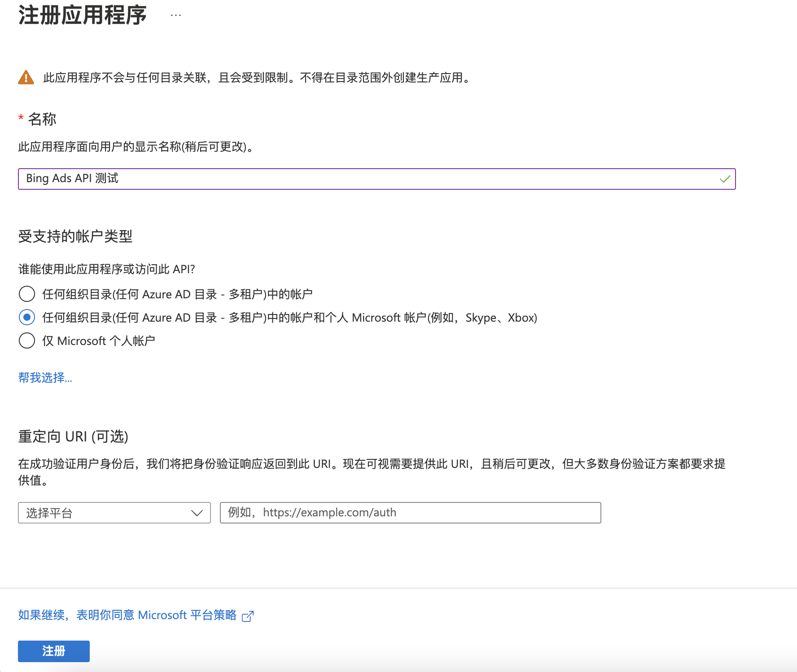Choose the personal Microsoft accounts only option
The image size is (797, 672).
tap(27, 341)
